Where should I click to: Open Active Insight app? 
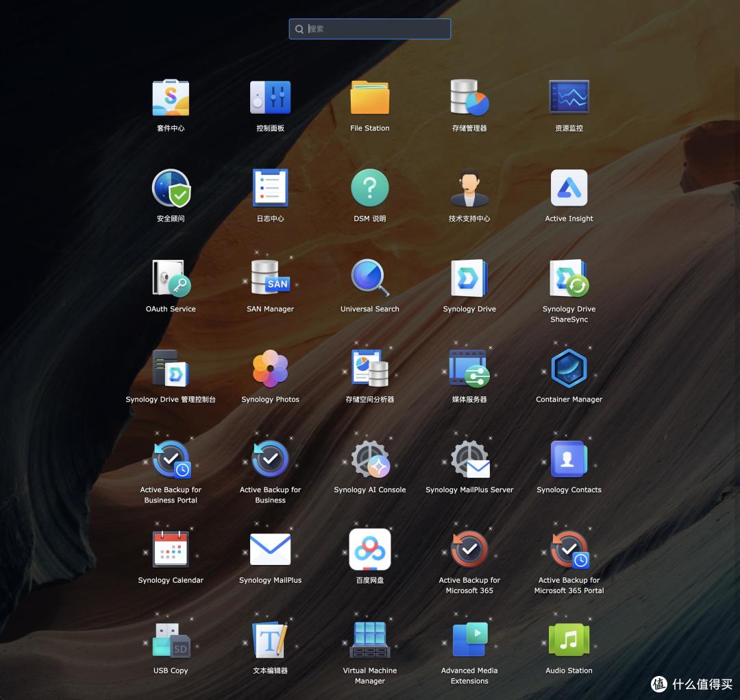pos(569,188)
